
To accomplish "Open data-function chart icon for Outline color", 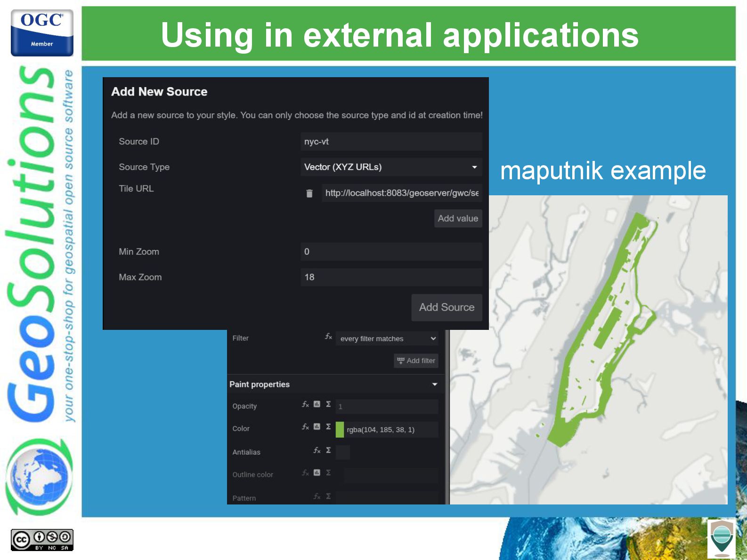I will [317, 472].
